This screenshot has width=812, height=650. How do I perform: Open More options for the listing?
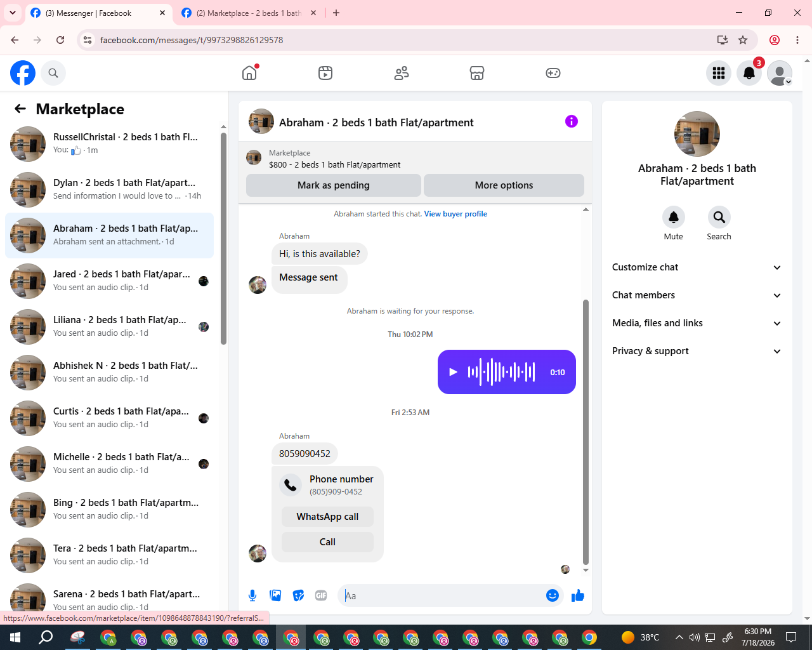click(504, 185)
